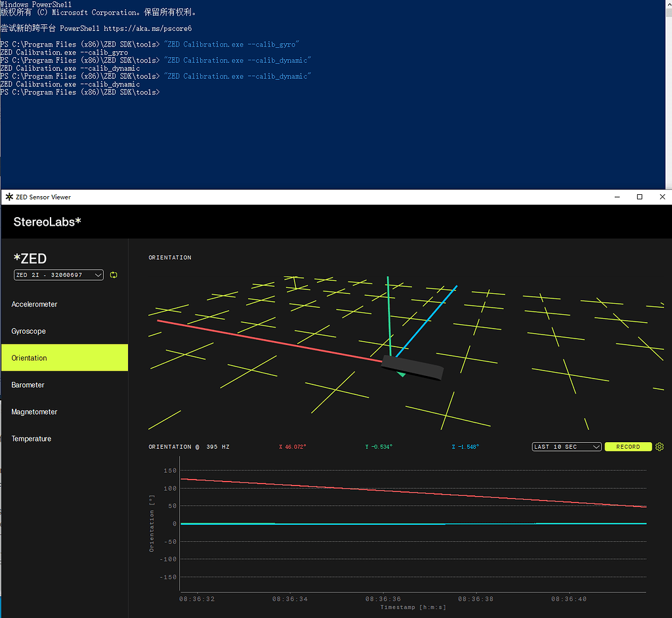672x618 pixels.
Task: Click the ZED Sensor Viewer title bar icon
Action: [9, 197]
